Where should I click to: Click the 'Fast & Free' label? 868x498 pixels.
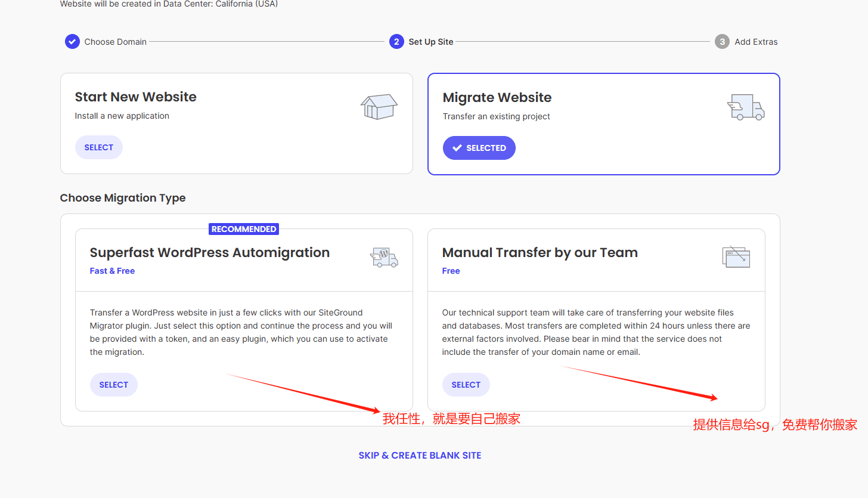coord(112,271)
